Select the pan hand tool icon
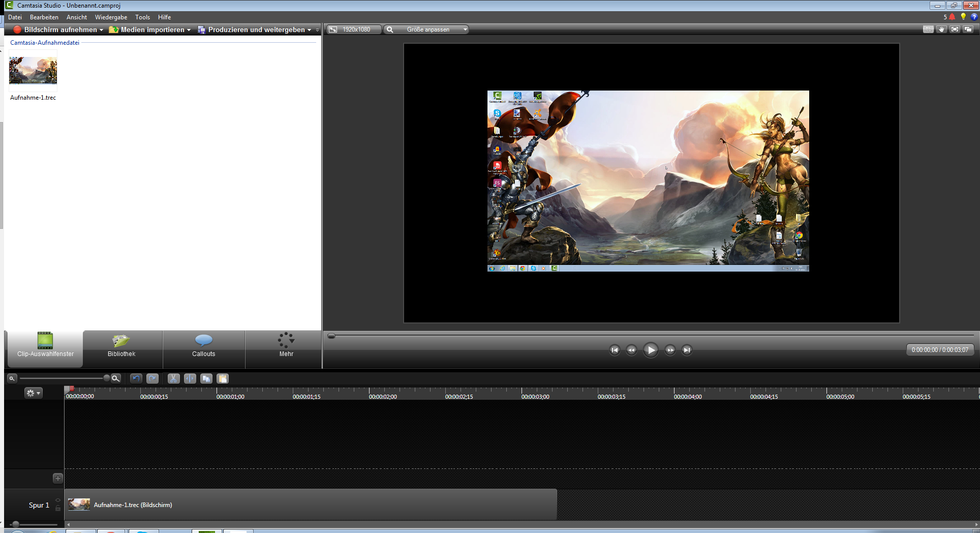 tap(941, 29)
